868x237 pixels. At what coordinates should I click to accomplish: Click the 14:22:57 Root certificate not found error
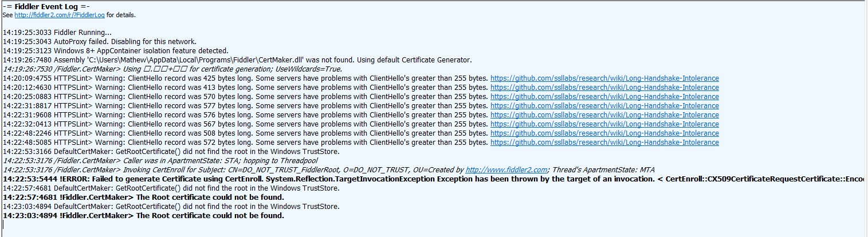coord(143,197)
